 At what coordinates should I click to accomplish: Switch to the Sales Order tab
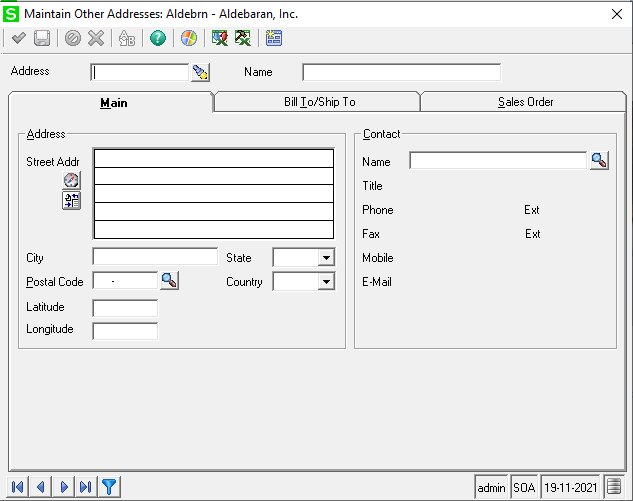(x=524, y=102)
